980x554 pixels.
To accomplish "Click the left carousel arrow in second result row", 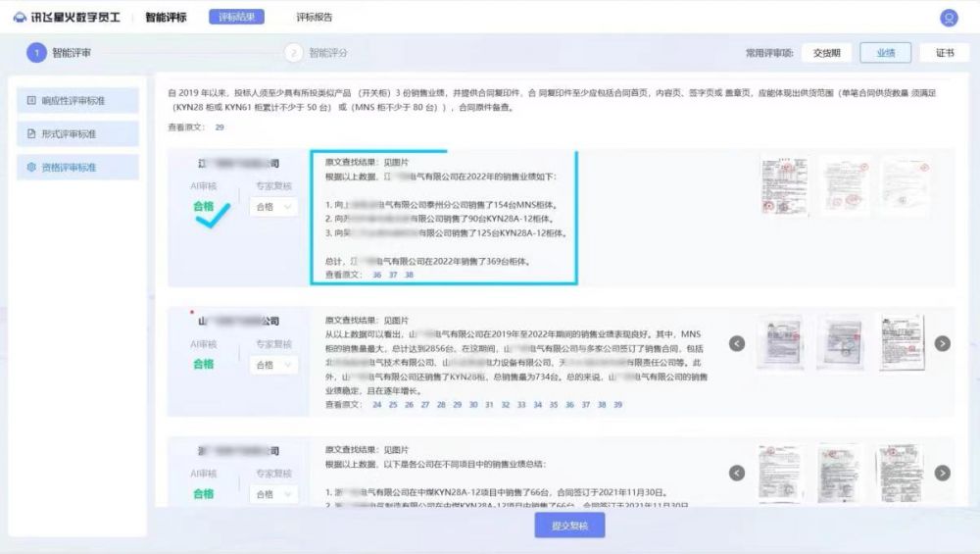I will click(738, 343).
